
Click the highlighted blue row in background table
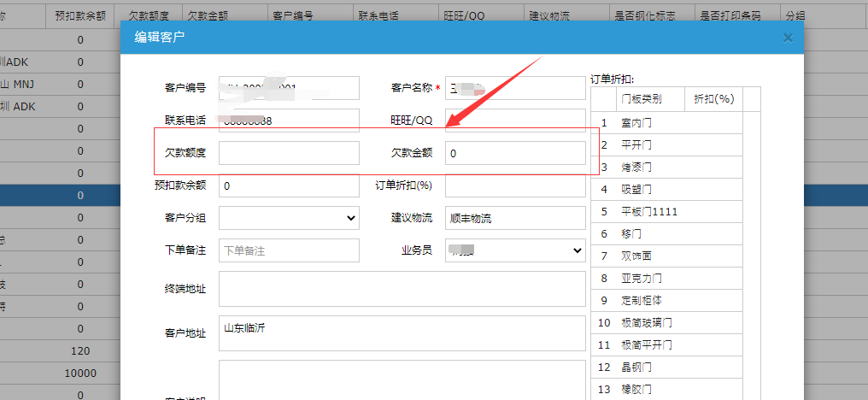click(60, 195)
